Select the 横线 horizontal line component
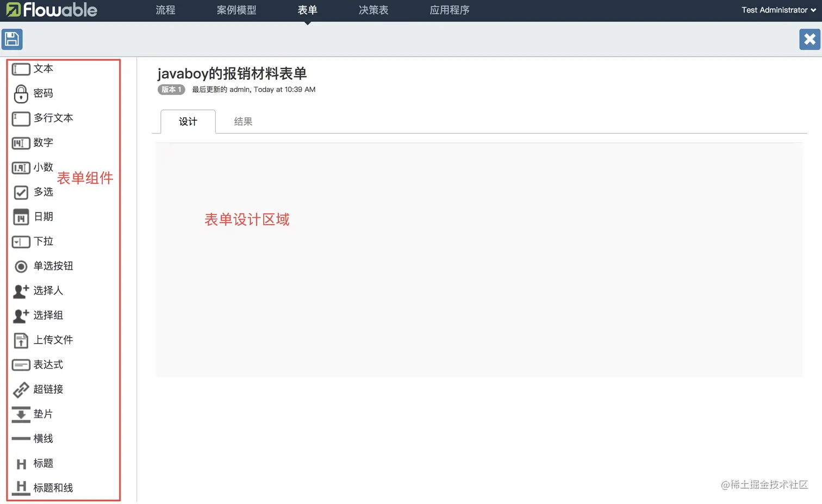Screen dimensions: 822x504 tap(43, 438)
